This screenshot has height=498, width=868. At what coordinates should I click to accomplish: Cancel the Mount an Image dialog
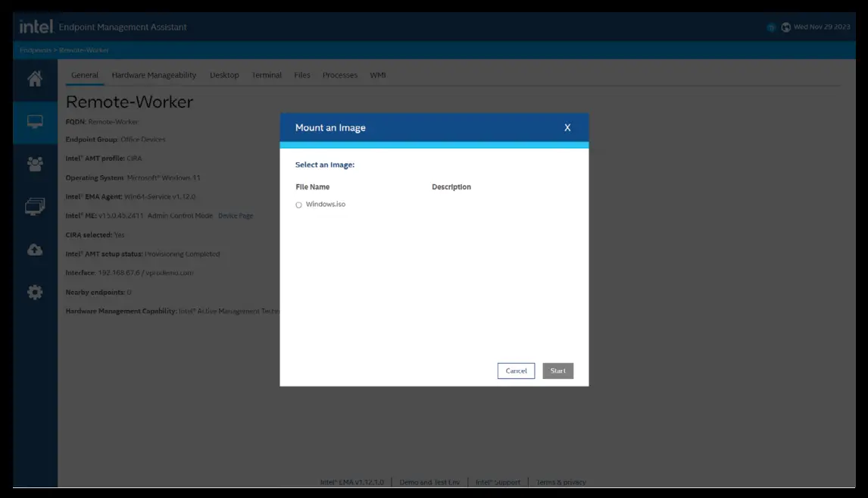coord(516,371)
